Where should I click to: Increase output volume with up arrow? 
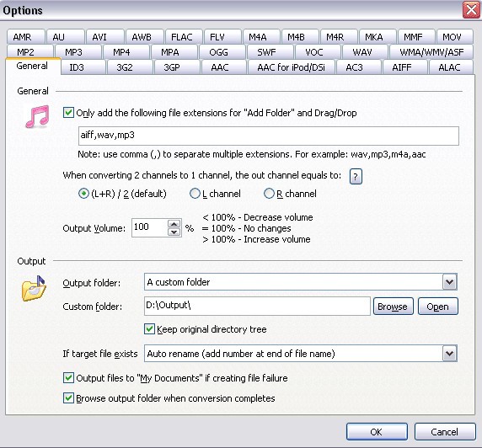(174, 224)
